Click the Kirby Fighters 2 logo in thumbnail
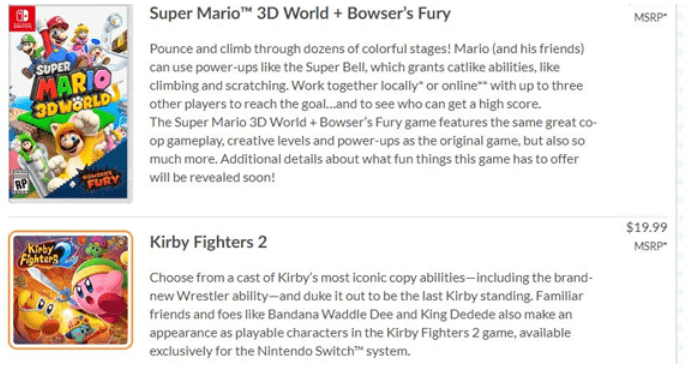This screenshot has height=367, width=687. 43,255
